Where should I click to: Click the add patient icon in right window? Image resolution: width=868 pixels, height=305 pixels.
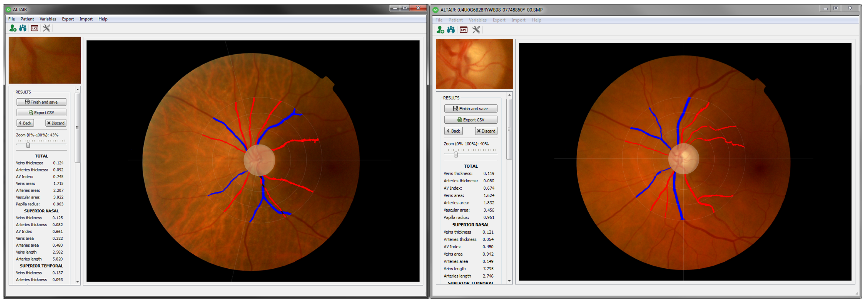(x=440, y=30)
